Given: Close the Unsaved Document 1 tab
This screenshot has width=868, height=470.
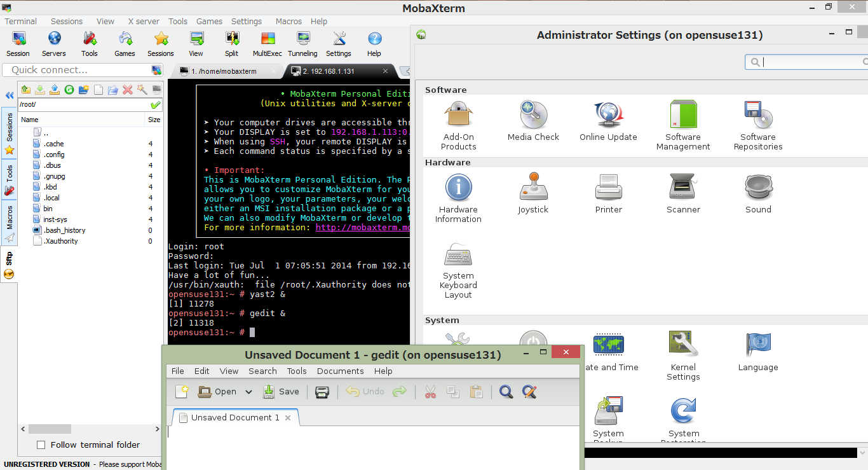Looking at the screenshot, I should point(288,418).
